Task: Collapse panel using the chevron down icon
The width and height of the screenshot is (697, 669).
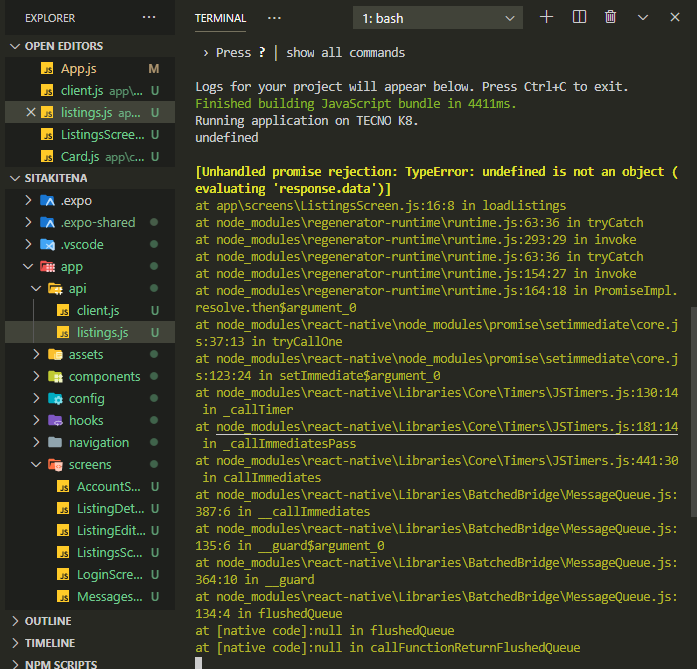Action: click(643, 18)
